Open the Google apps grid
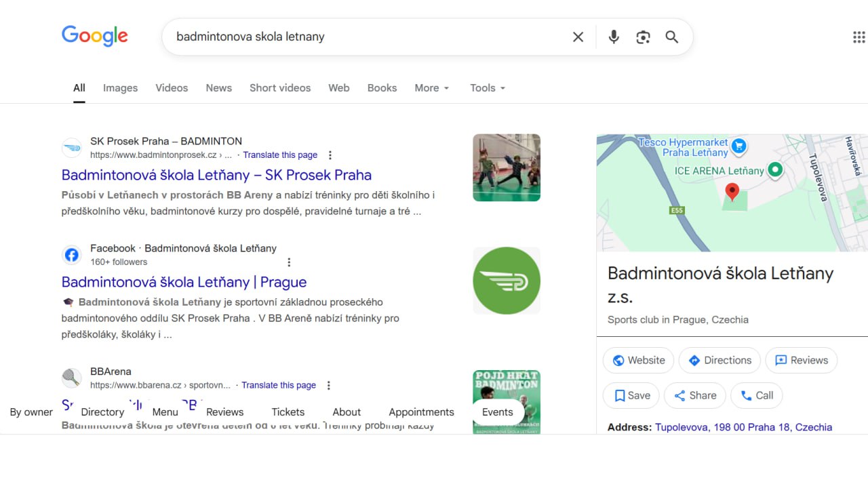The width and height of the screenshot is (868, 484). pos(859,37)
